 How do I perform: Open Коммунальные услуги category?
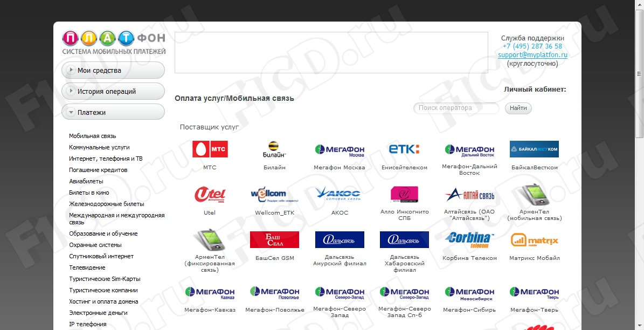(99, 147)
